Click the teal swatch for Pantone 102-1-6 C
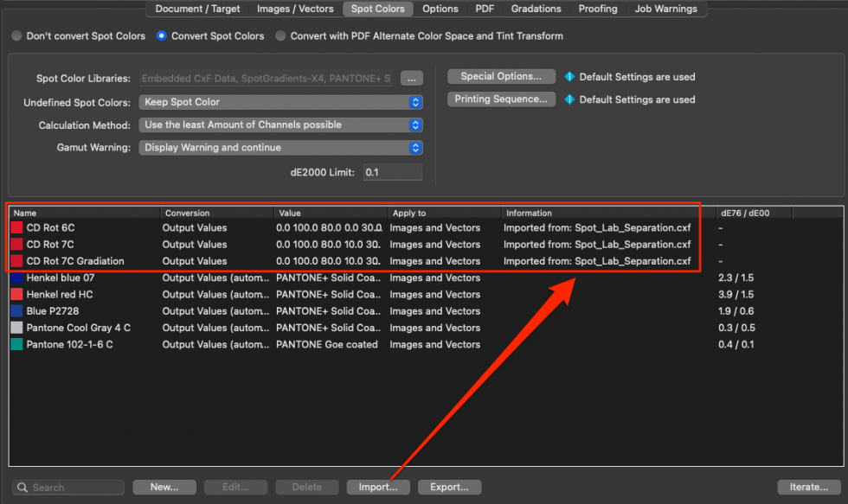The width and height of the screenshot is (848, 504). (x=16, y=344)
